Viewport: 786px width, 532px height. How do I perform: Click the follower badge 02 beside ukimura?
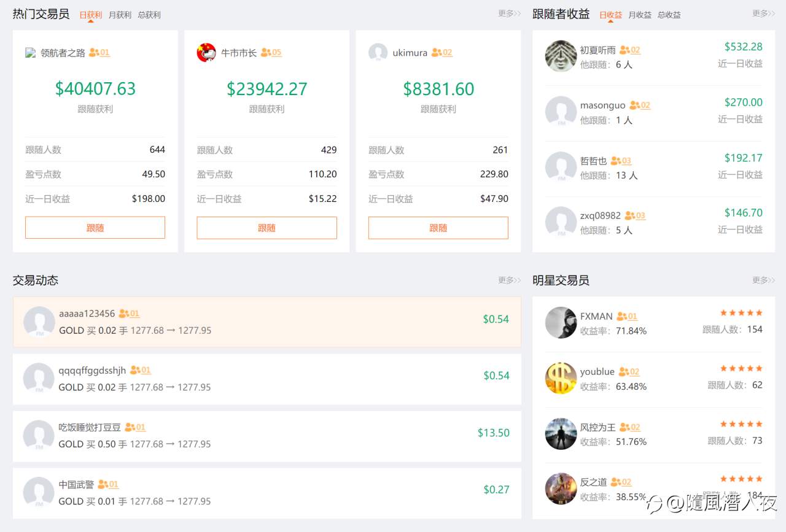tap(442, 53)
